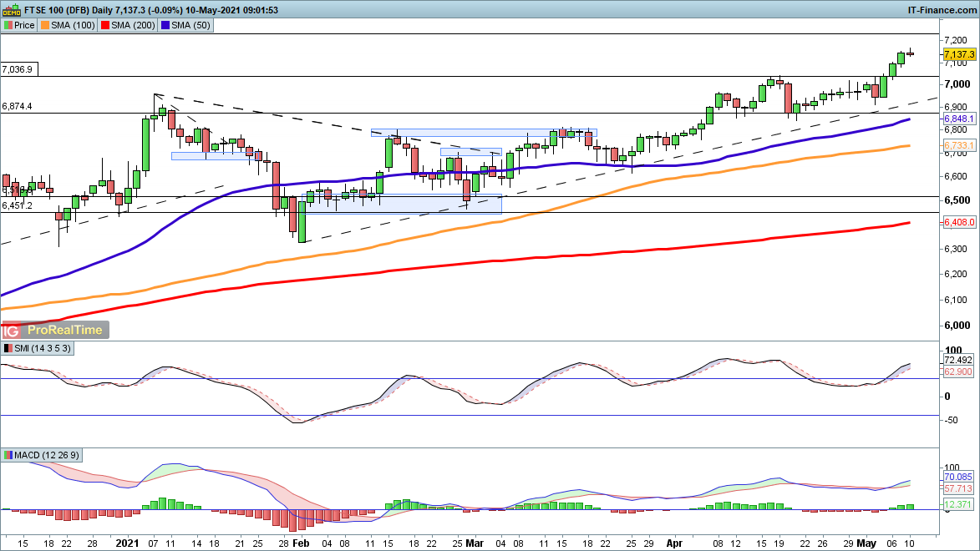The height and width of the screenshot is (551, 980).
Task: Open the SMA (50) indicator label
Action: click(x=188, y=25)
